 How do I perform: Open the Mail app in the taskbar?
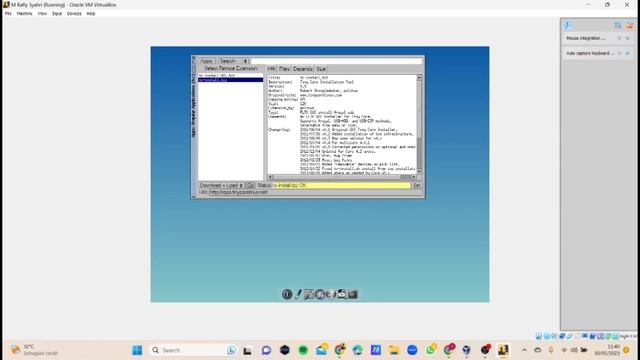pos(322,350)
